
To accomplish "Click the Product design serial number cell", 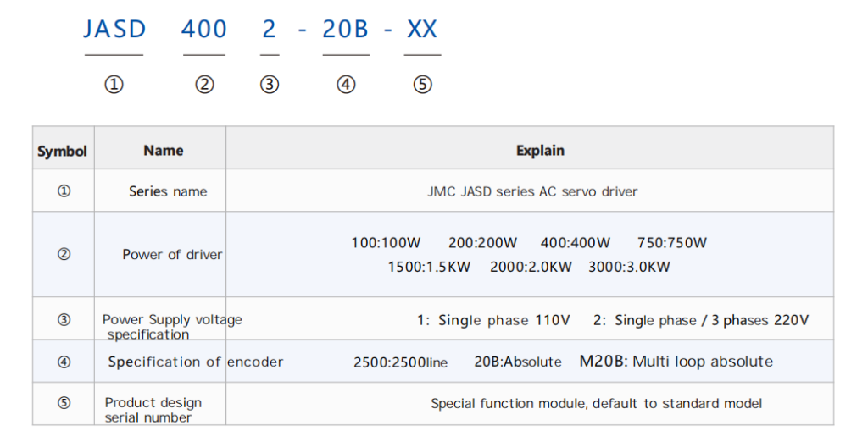I will [x=153, y=410].
